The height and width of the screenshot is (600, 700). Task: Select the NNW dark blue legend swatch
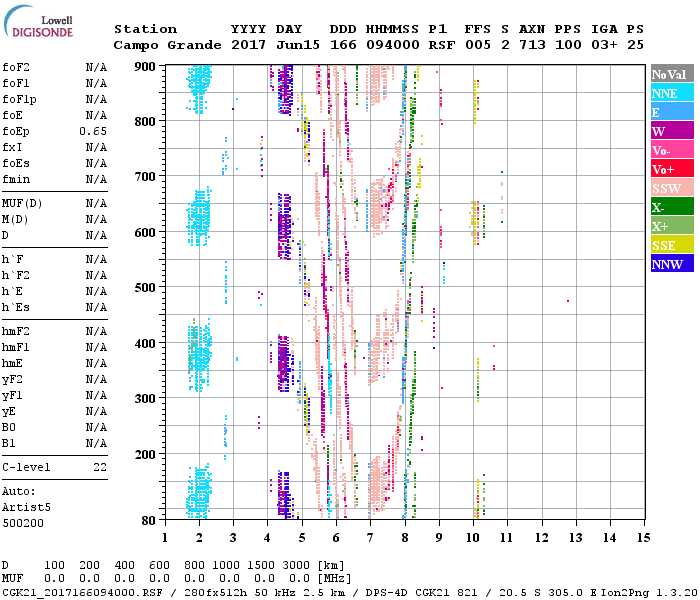(671, 265)
